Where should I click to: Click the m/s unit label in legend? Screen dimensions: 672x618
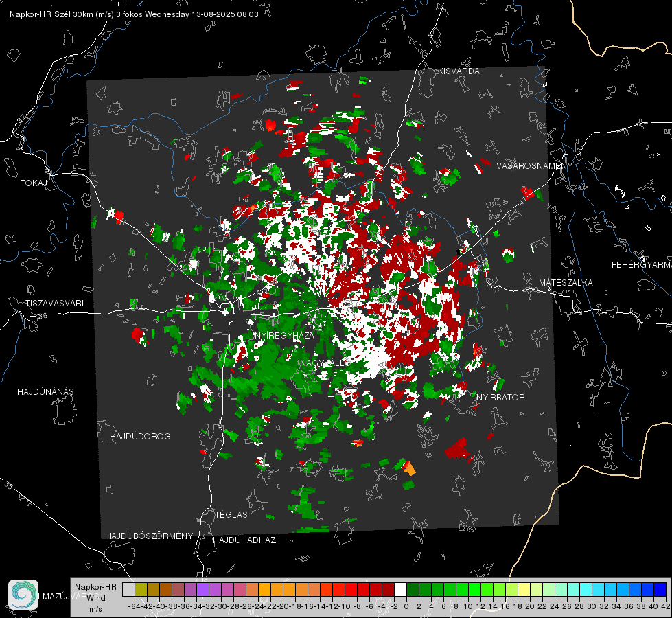click(x=95, y=609)
